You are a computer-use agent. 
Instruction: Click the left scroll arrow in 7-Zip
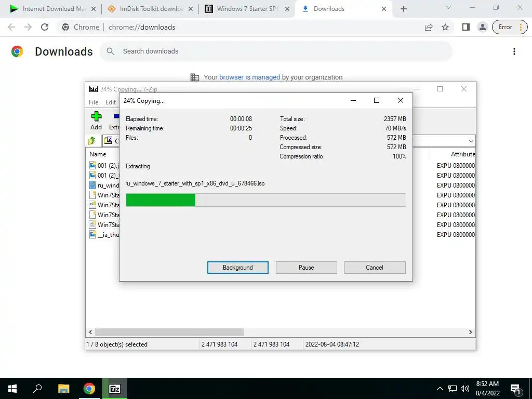point(90,332)
